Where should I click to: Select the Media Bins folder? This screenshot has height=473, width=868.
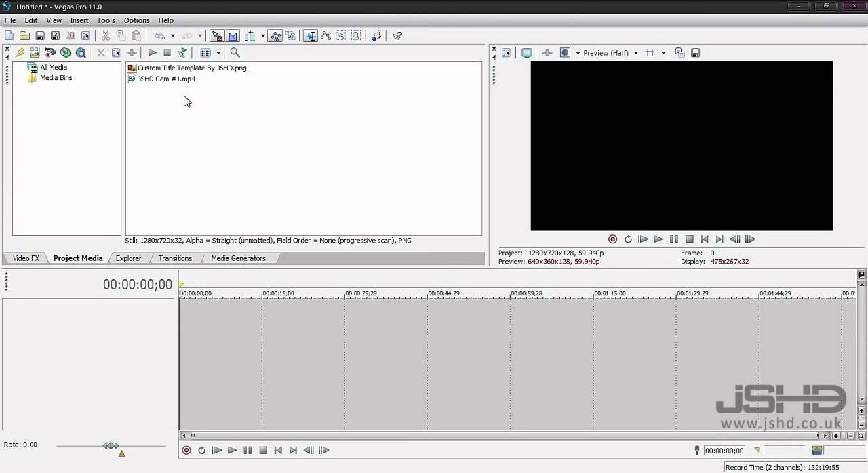[x=56, y=77]
